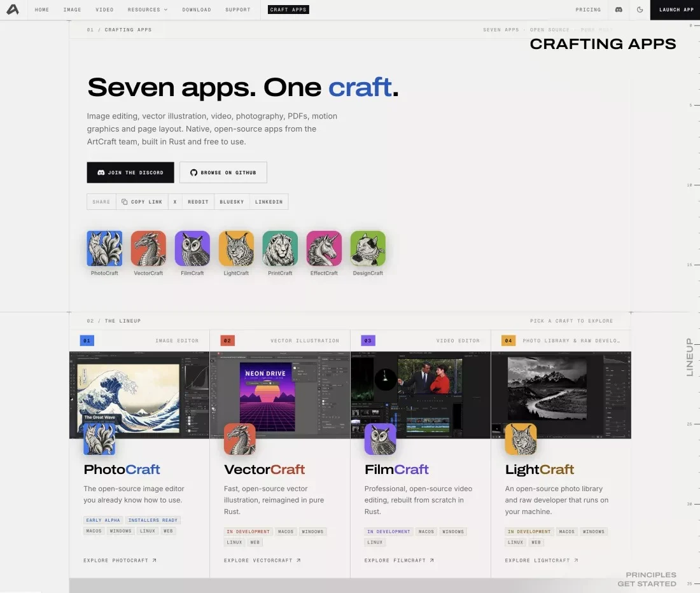Select the VectorCraft dragon icon in hero row
This screenshot has width=700, height=593.
pos(148,249)
